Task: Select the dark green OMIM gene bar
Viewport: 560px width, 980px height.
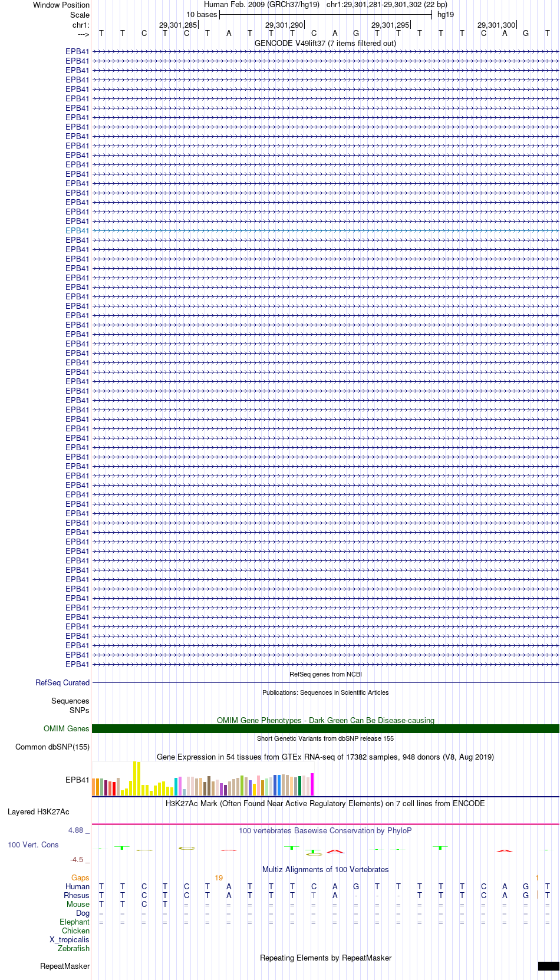Action: click(x=325, y=728)
